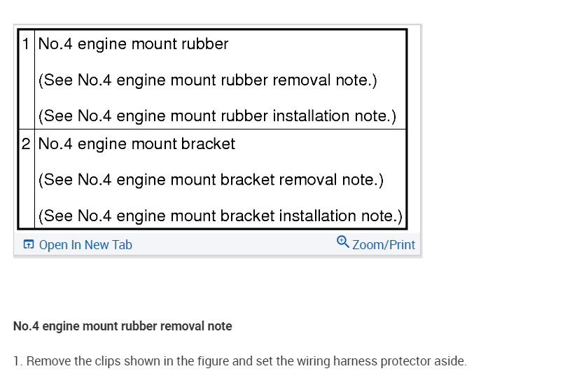Viewport: 565px width, 392px height.
Task: Select "No.4 engine mount bracket" table entry
Action: (x=137, y=144)
